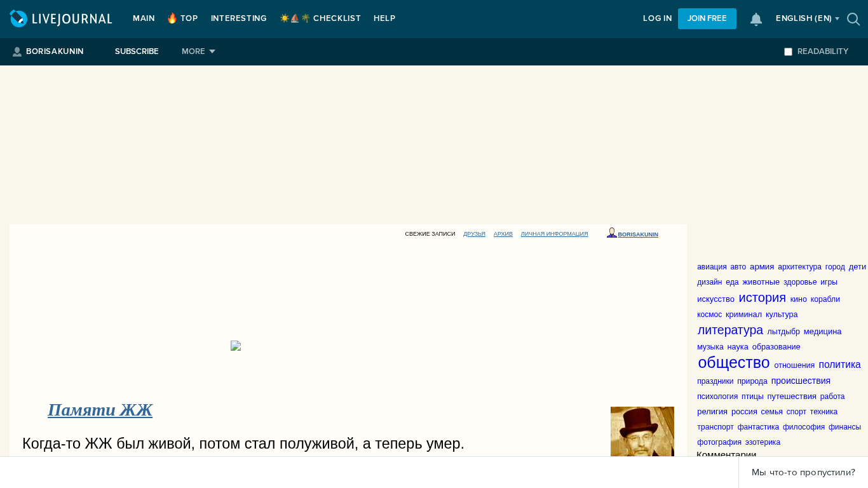
Task: Select the корабли tag
Action: click(825, 299)
